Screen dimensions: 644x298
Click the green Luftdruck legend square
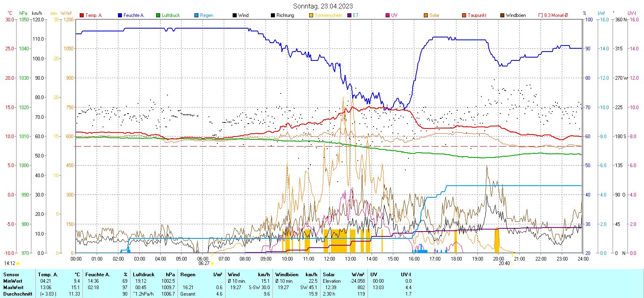(x=158, y=15)
